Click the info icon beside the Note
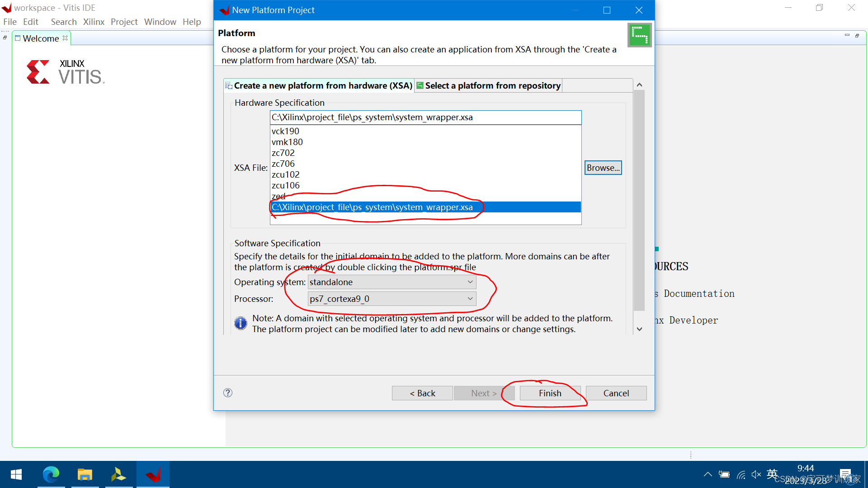This screenshot has width=868, height=488. coord(241,323)
